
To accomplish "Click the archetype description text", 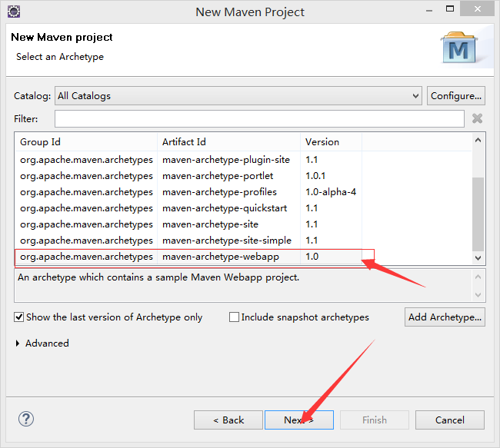I will [x=158, y=277].
